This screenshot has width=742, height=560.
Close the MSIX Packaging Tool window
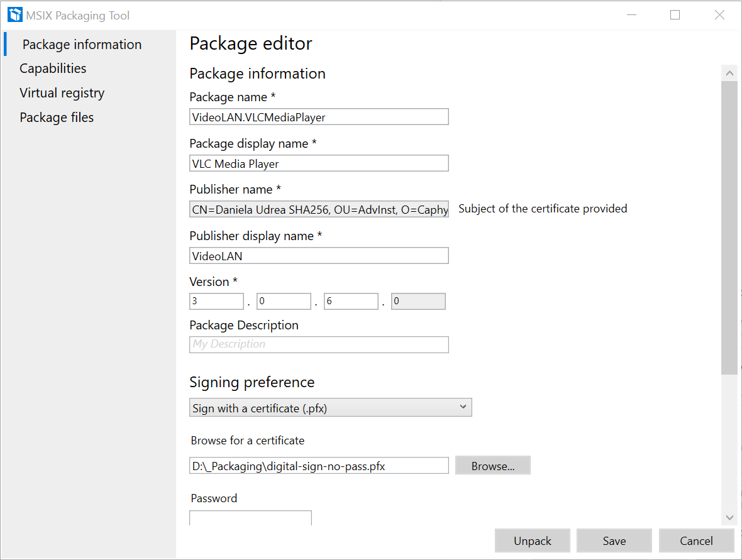pyautogui.click(x=719, y=15)
